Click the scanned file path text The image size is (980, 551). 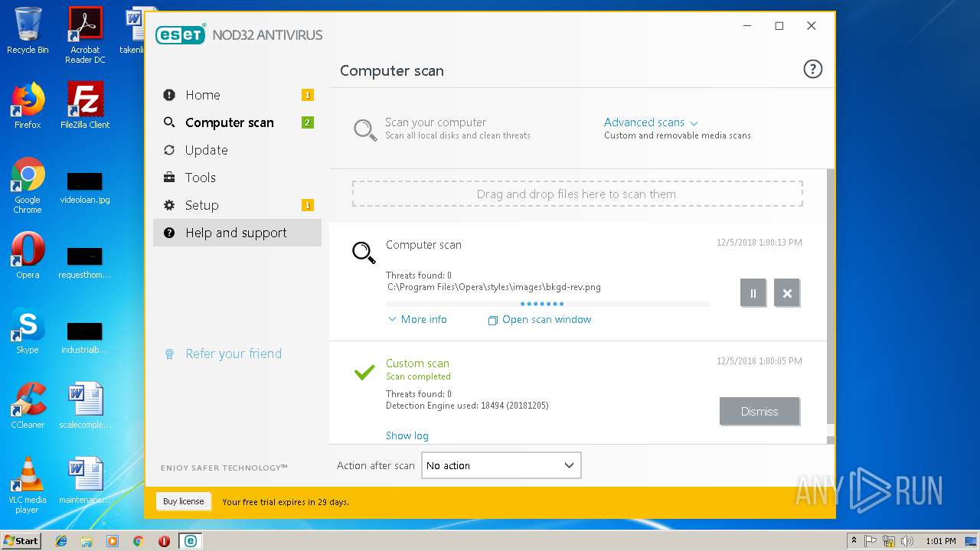(x=494, y=287)
